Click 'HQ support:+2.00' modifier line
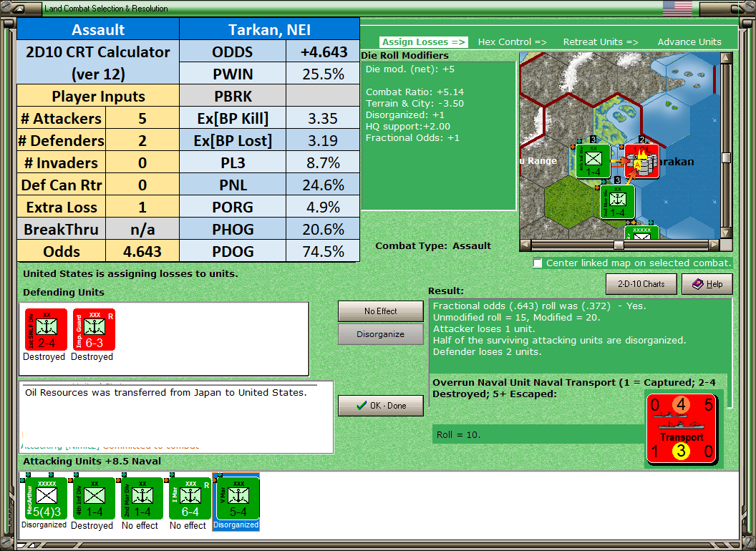The height and width of the screenshot is (551, 756). [x=408, y=127]
